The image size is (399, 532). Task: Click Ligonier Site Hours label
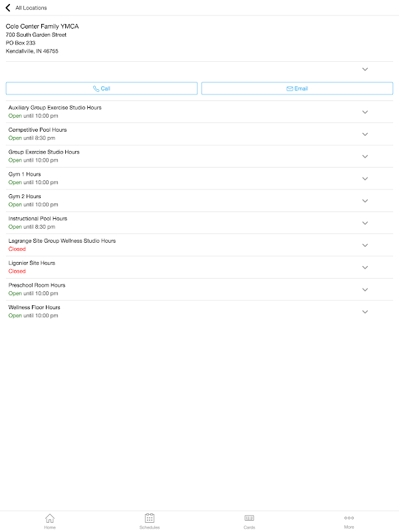click(31, 263)
